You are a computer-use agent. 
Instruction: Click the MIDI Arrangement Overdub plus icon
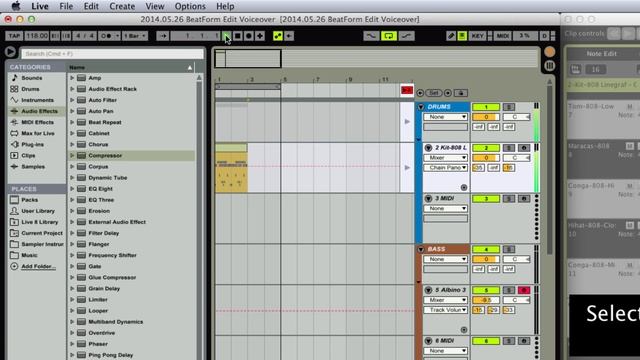[x=260, y=36]
